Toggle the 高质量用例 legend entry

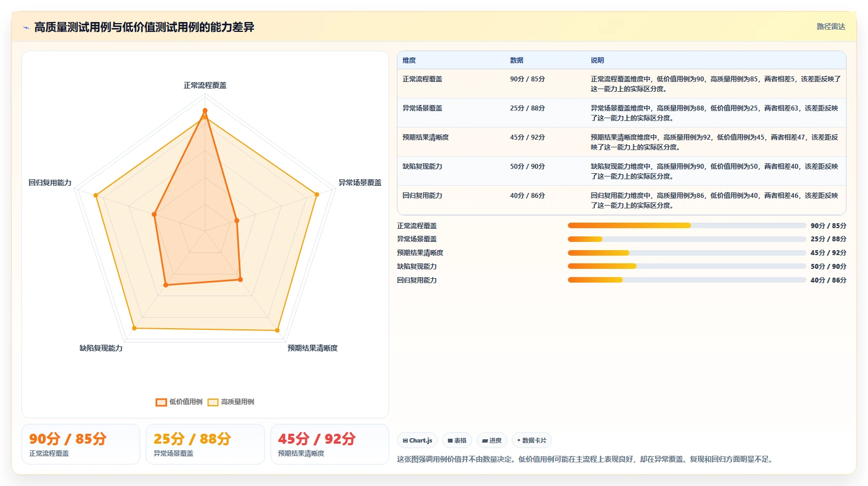231,402
